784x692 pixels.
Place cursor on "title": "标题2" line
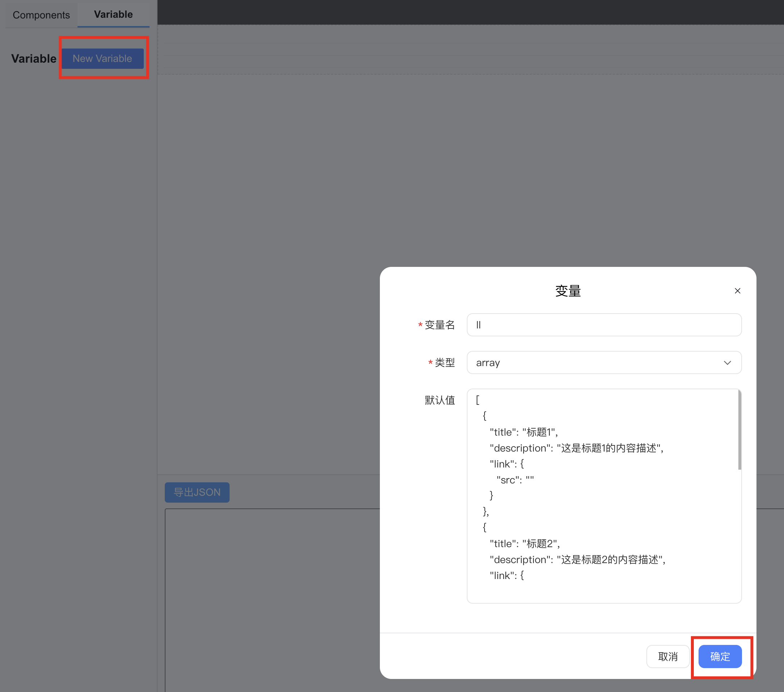click(524, 544)
